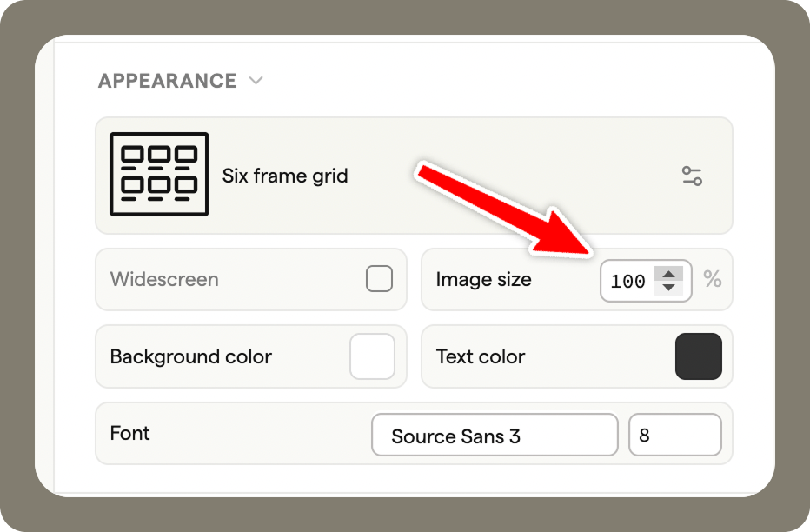Viewport: 810px width, 532px height.
Task: Click the APPEARANCE section header text
Action: point(167,81)
